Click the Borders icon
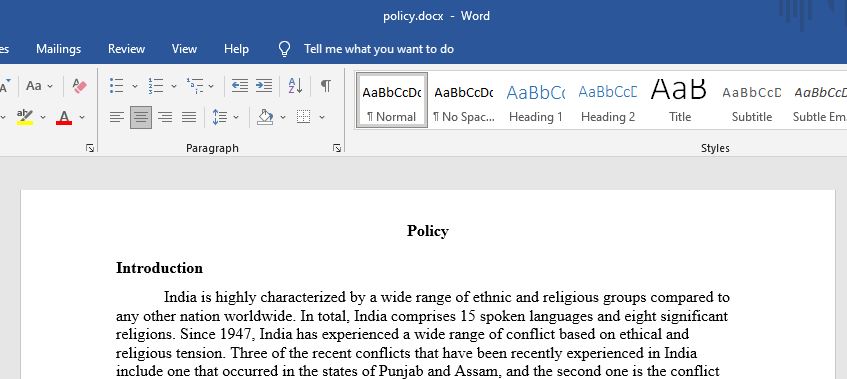The image size is (847, 379). (x=304, y=117)
